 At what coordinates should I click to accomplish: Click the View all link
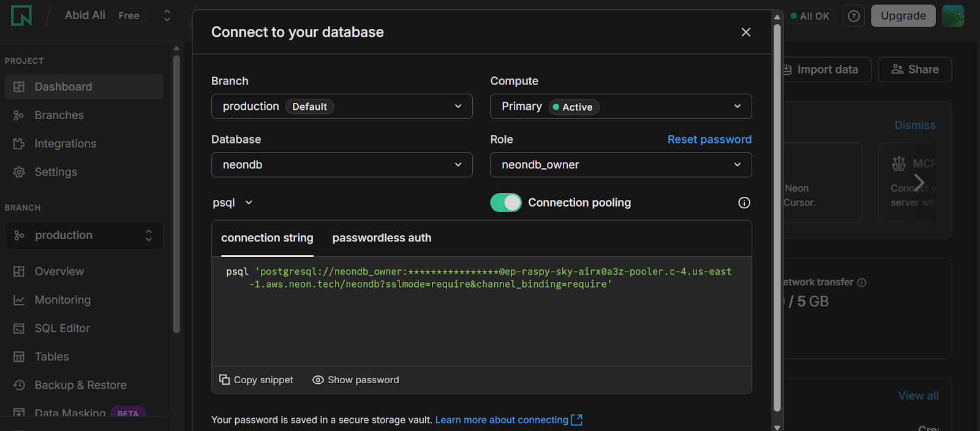[918, 396]
